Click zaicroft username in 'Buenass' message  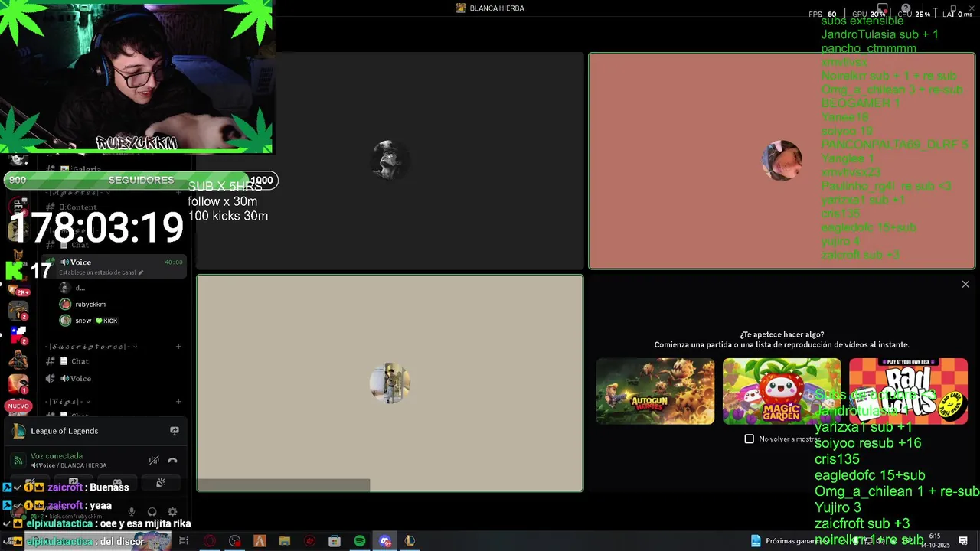pos(65,487)
